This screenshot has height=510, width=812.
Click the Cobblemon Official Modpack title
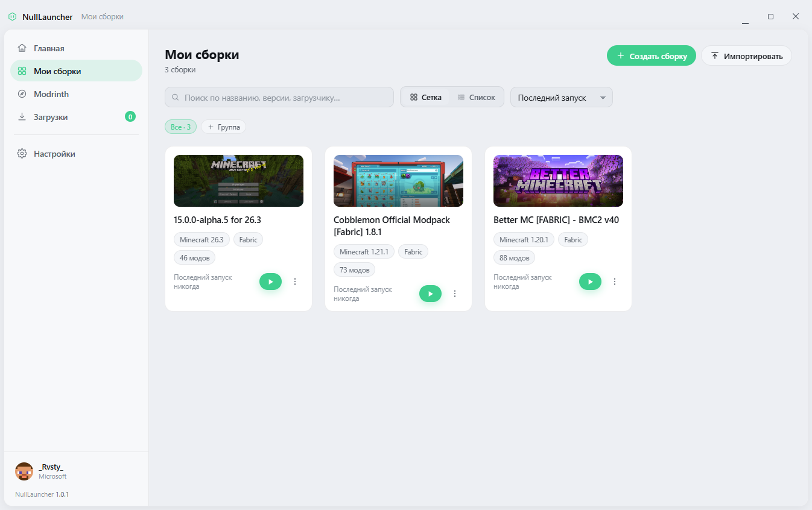tap(392, 225)
